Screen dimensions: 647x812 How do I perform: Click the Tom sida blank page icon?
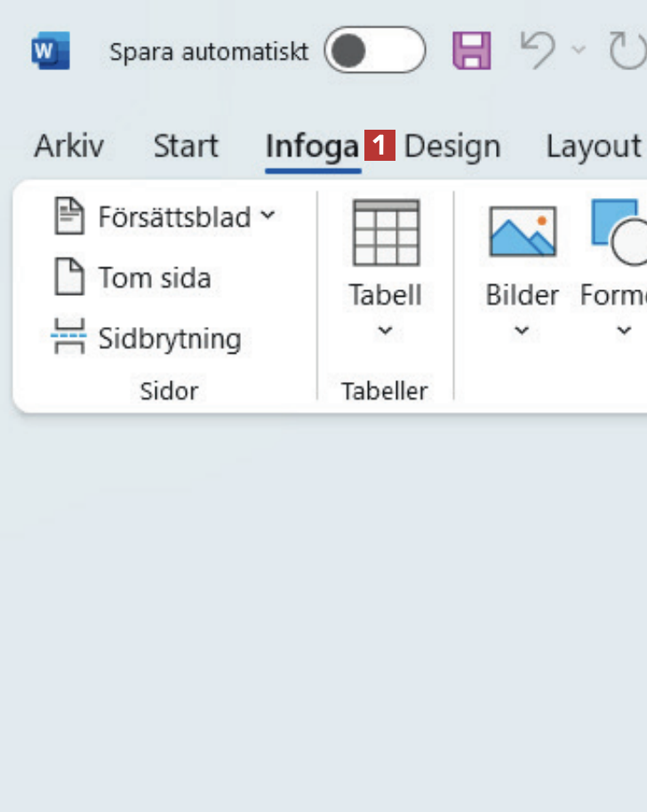tap(70, 278)
